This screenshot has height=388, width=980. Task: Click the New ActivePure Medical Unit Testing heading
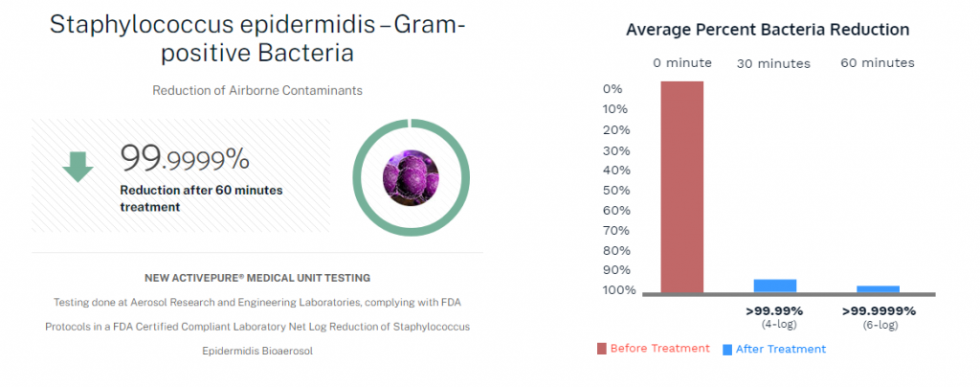(x=257, y=278)
